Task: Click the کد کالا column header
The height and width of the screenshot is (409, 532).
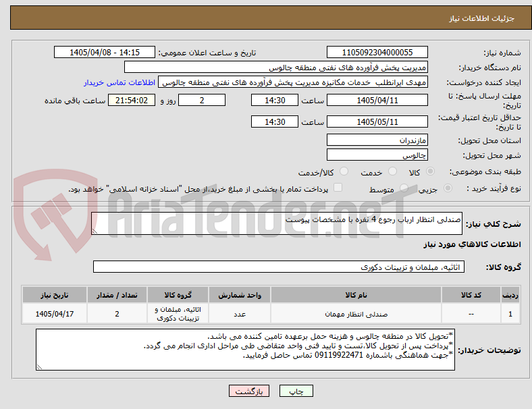Action: click(471, 295)
